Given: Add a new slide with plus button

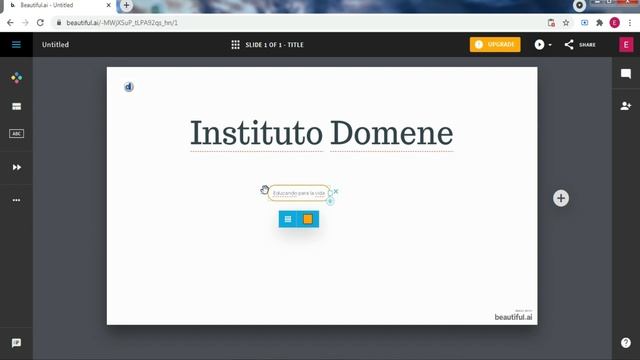Looking at the screenshot, I should click(561, 198).
